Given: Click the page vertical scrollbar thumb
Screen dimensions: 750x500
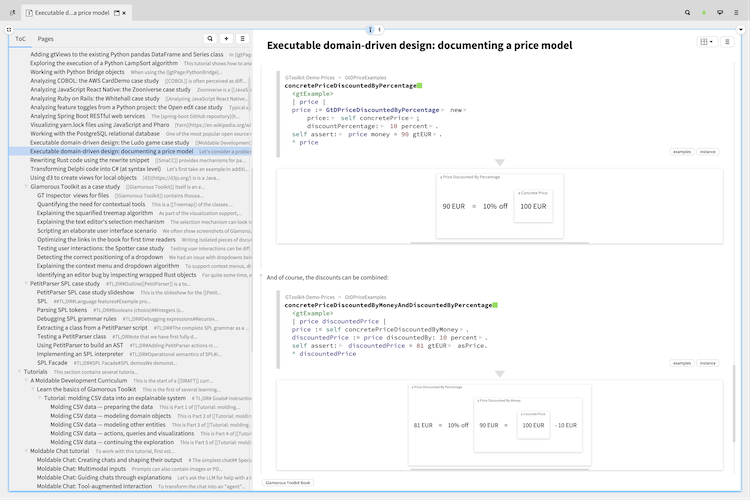Looking at the screenshot, I should pos(733,403).
